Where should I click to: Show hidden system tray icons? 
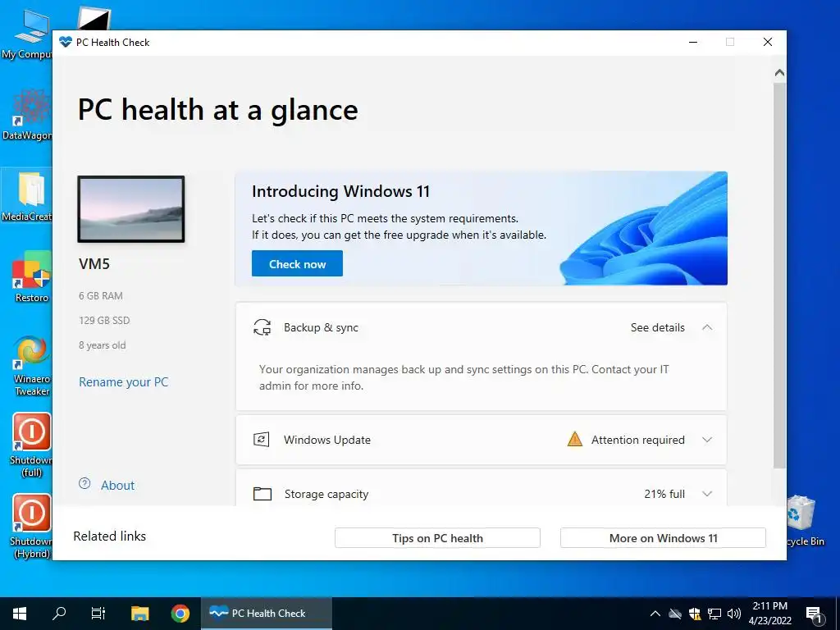pos(655,614)
